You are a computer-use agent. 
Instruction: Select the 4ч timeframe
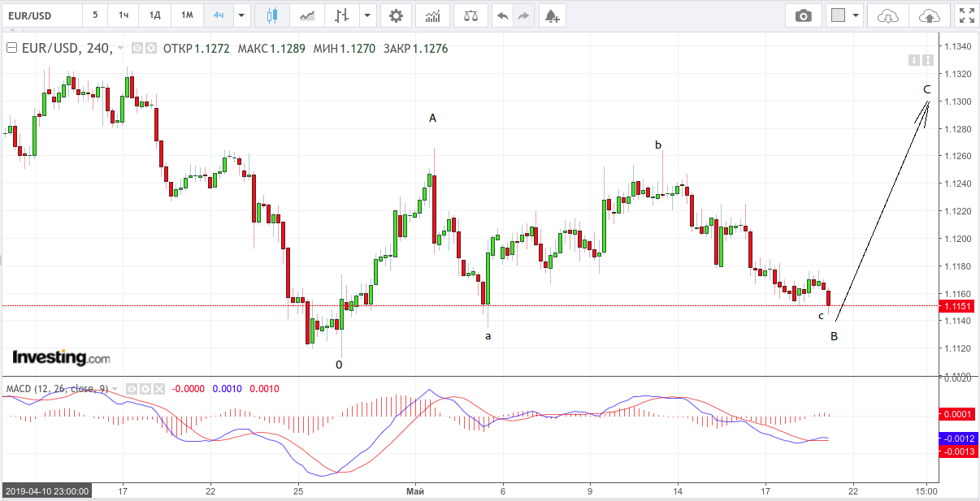(x=219, y=15)
